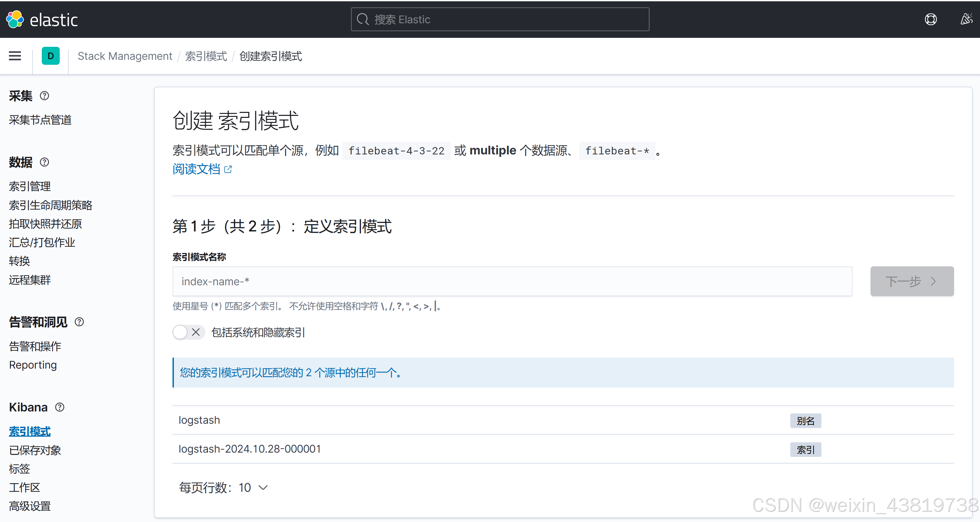
Task: Click the green D space avatar
Action: tap(51, 56)
